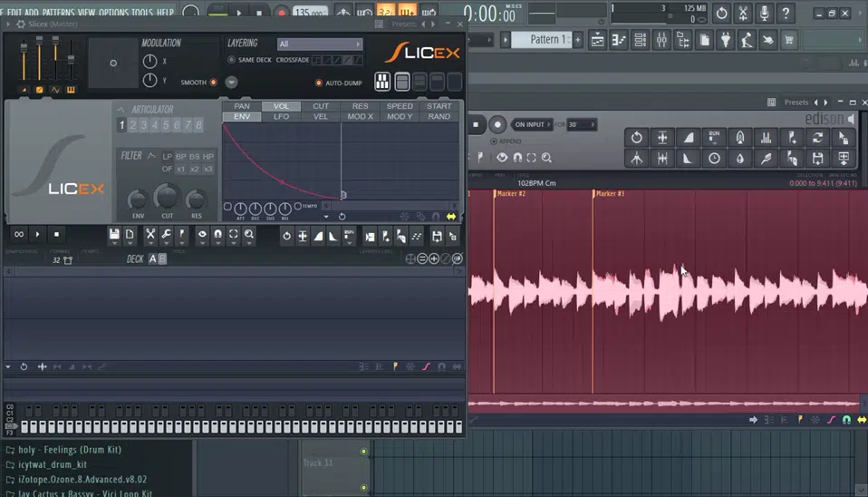Select the LP filter type
868x497 pixels.
pyautogui.click(x=168, y=156)
